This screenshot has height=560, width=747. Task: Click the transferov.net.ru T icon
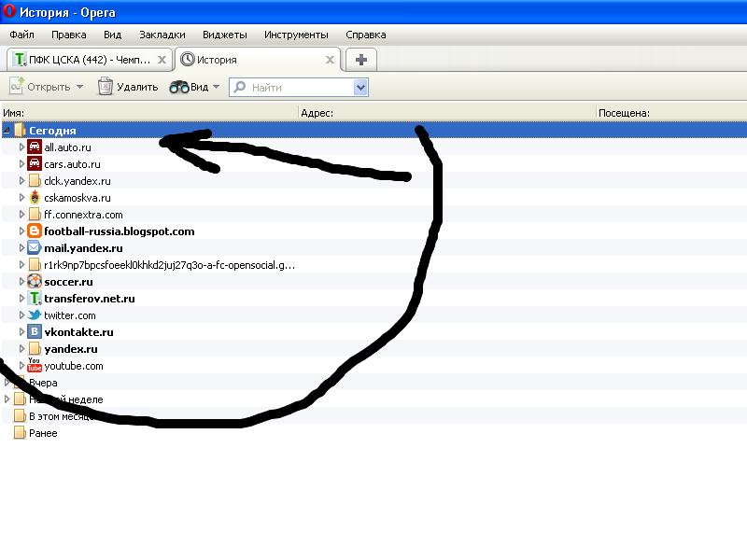tap(35, 298)
